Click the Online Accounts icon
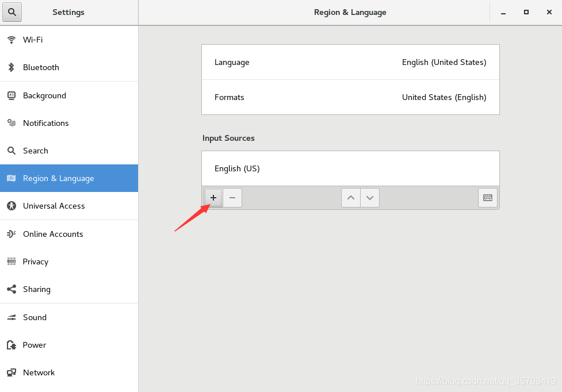This screenshot has height=392, width=562. (12, 234)
